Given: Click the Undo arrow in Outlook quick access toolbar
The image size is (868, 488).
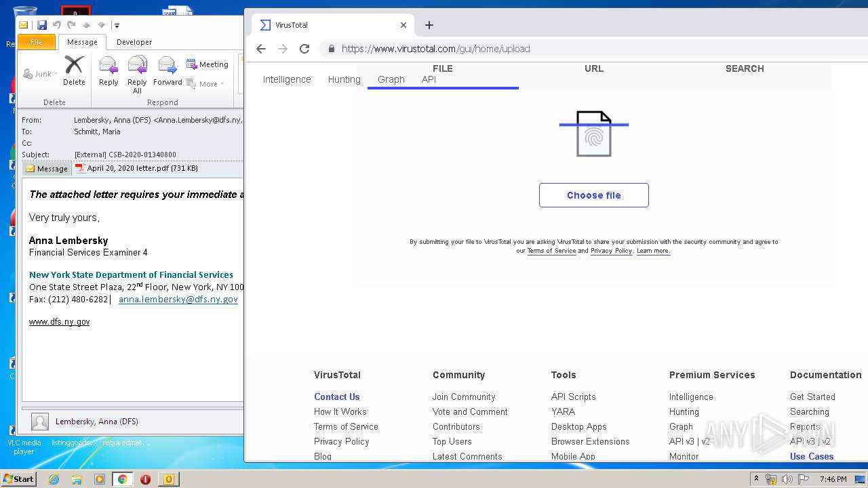Looking at the screenshot, I should click(57, 25).
